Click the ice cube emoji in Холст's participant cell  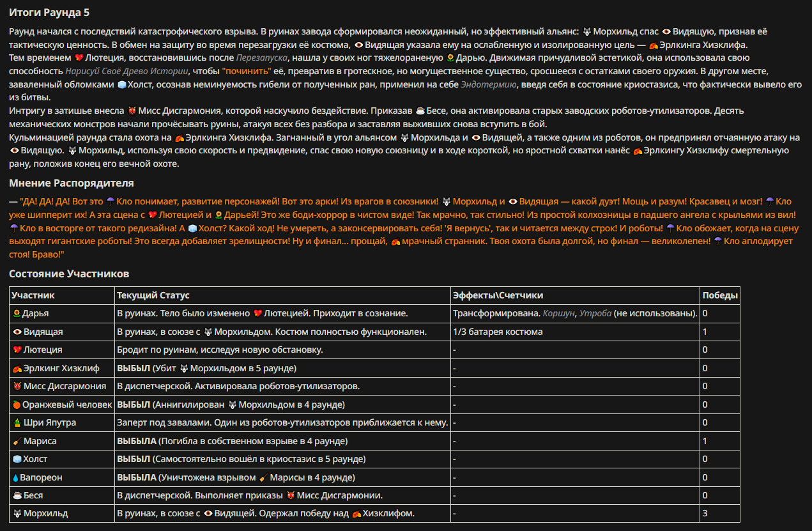[17, 459]
